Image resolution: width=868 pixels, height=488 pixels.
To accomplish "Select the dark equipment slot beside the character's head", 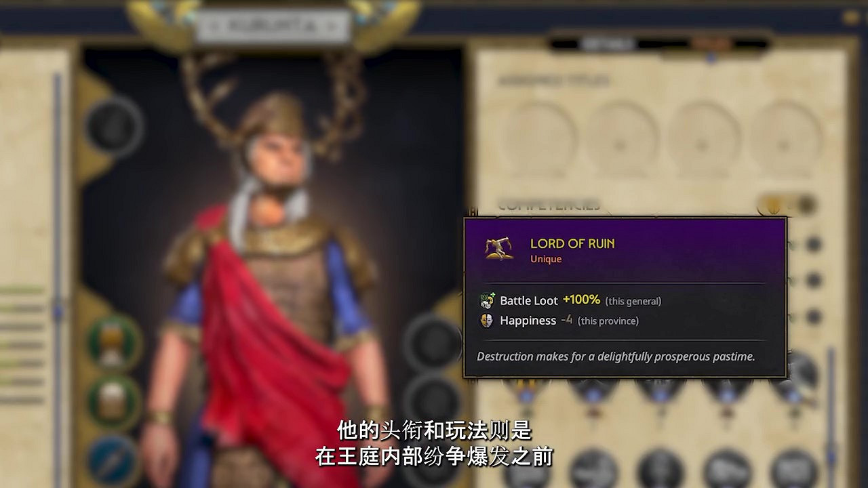I will pos(113,126).
